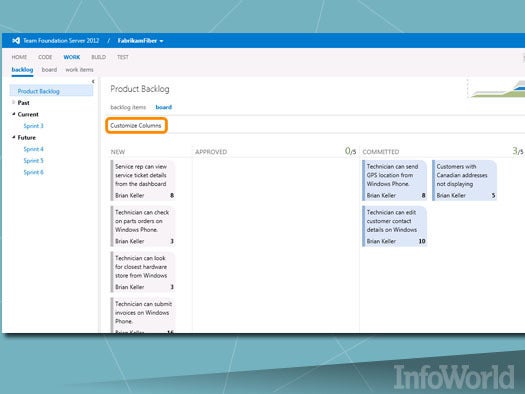Click the APPROVED column 0/5 limit count
The width and height of the screenshot is (525, 394).
(x=350, y=151)
